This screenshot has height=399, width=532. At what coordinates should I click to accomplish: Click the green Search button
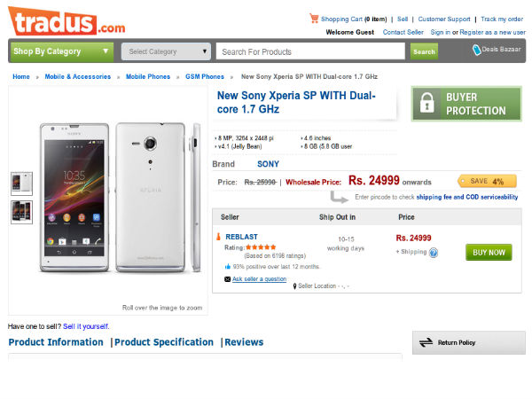pyautogui.click(x=424, y=51)
